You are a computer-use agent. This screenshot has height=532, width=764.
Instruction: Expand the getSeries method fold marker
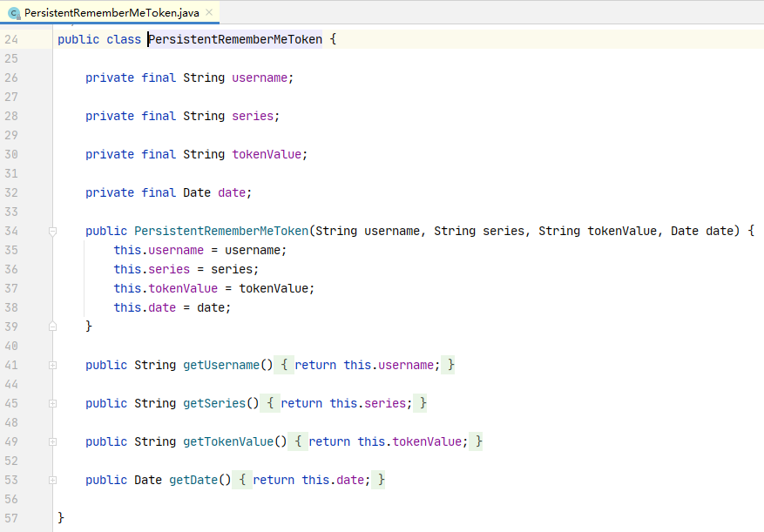[x=52, y=403]
